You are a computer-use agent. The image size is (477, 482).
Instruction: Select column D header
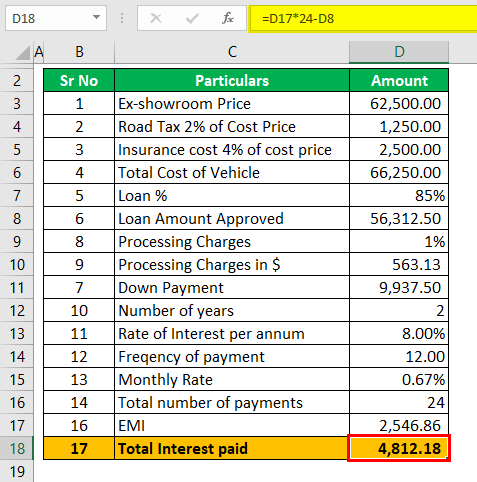(x=399, y=52)
